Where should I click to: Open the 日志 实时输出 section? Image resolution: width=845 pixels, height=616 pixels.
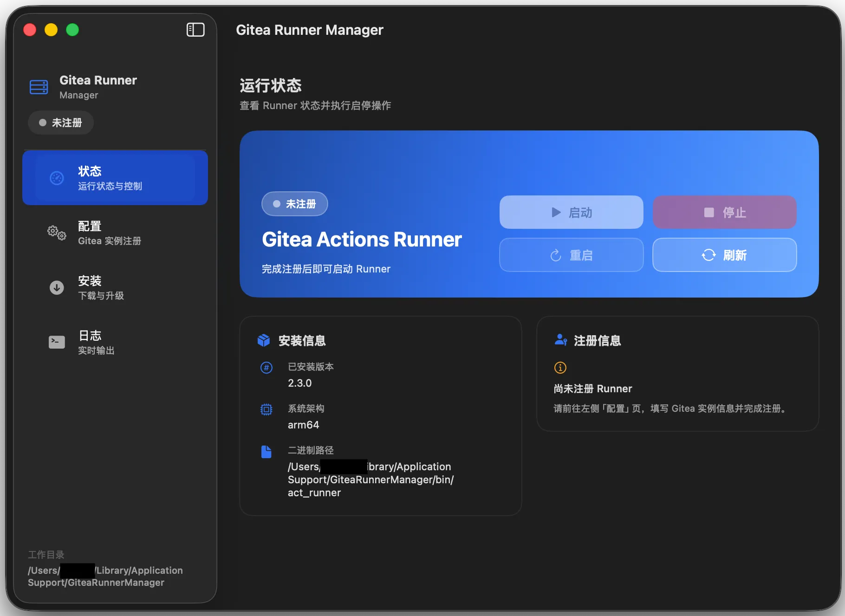115,342
